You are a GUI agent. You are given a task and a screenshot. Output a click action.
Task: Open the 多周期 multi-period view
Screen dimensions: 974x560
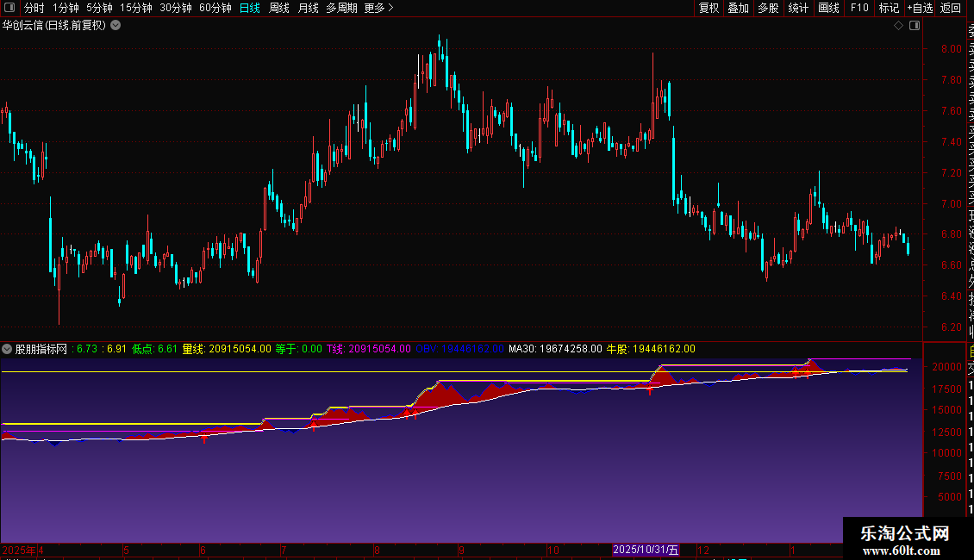[x=341, y=8]
